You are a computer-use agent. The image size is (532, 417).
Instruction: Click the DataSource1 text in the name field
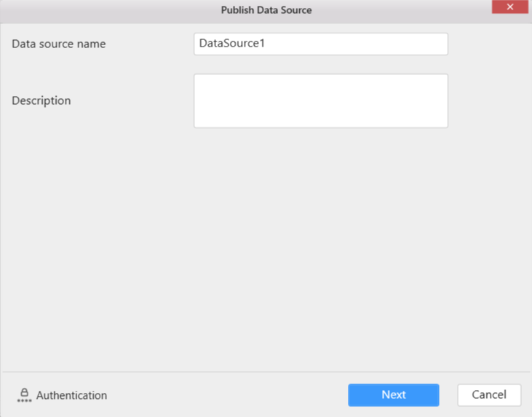231,44
